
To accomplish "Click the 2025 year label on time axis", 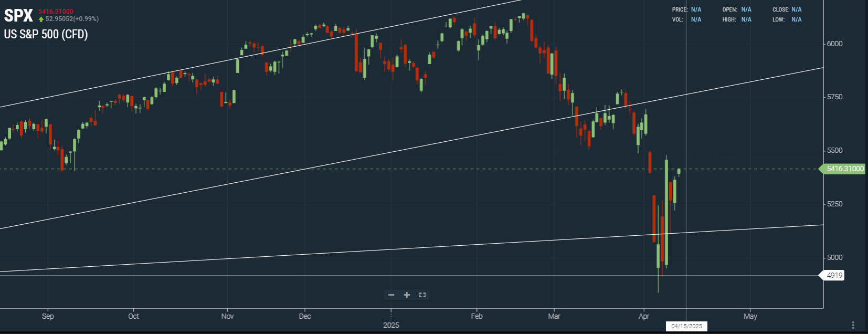I will [391, 325].
